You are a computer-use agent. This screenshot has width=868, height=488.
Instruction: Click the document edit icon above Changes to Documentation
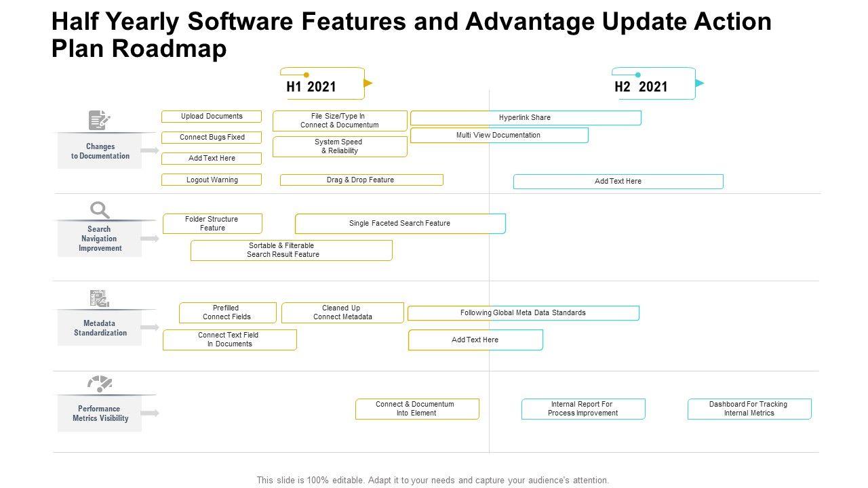(100, 120)
